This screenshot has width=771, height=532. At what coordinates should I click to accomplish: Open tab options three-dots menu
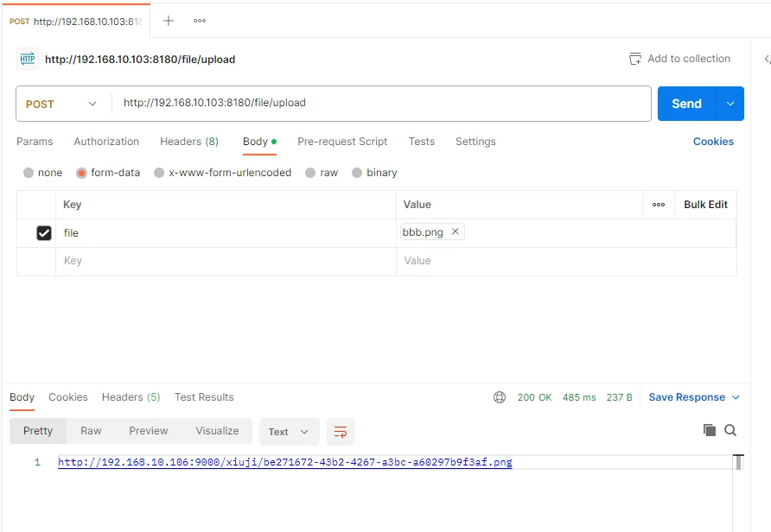click(x=200, y=21)
